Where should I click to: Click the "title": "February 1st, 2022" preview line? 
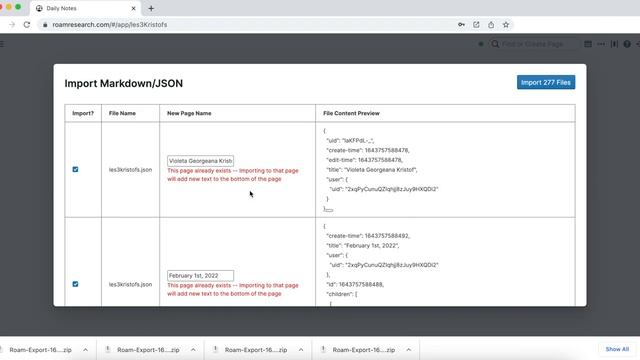(x=362, y=245)
